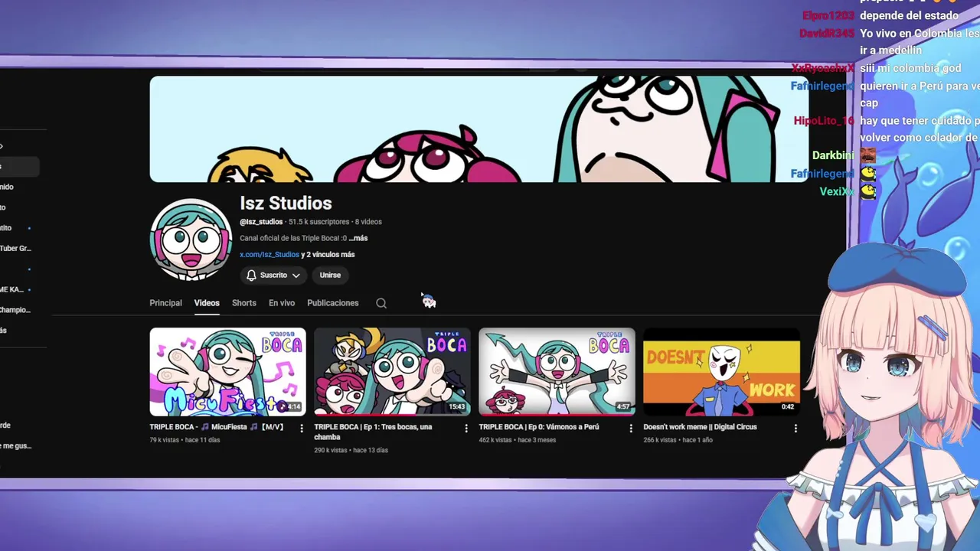Viewport: 980px width, 551px height.
Task: Go to the En vivo tab
Action: (x=282, y=303)
